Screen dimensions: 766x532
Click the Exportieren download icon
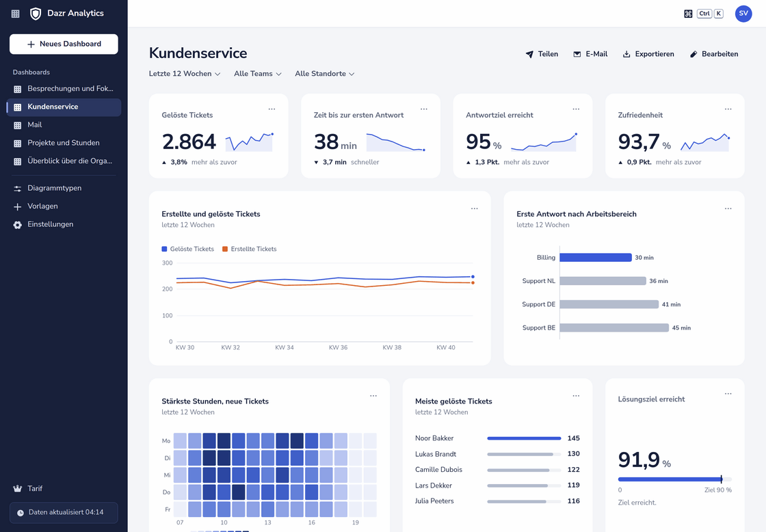(626, 54)
